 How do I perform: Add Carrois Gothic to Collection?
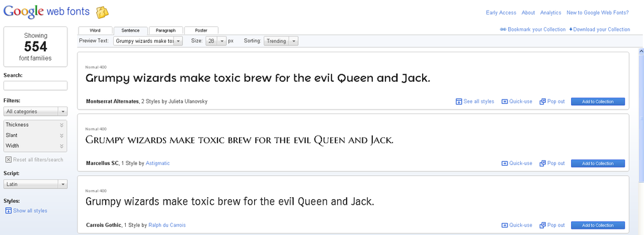[x=597, y=225]
